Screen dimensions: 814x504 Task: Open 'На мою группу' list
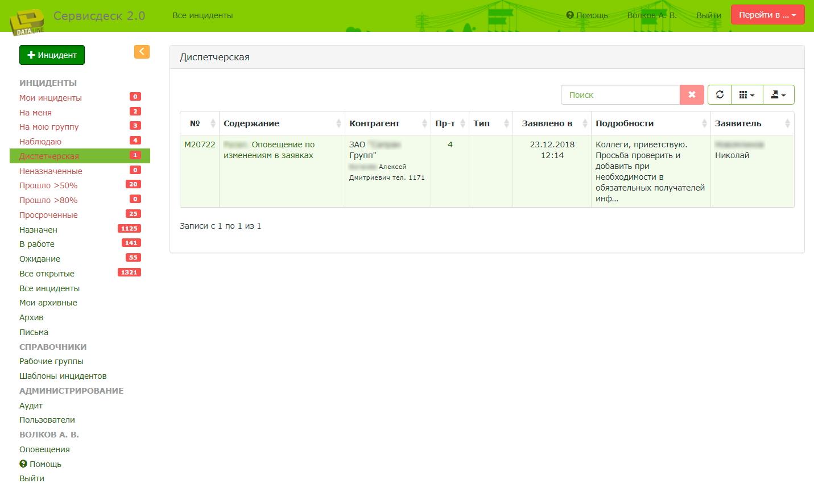[x=49, y=127]
